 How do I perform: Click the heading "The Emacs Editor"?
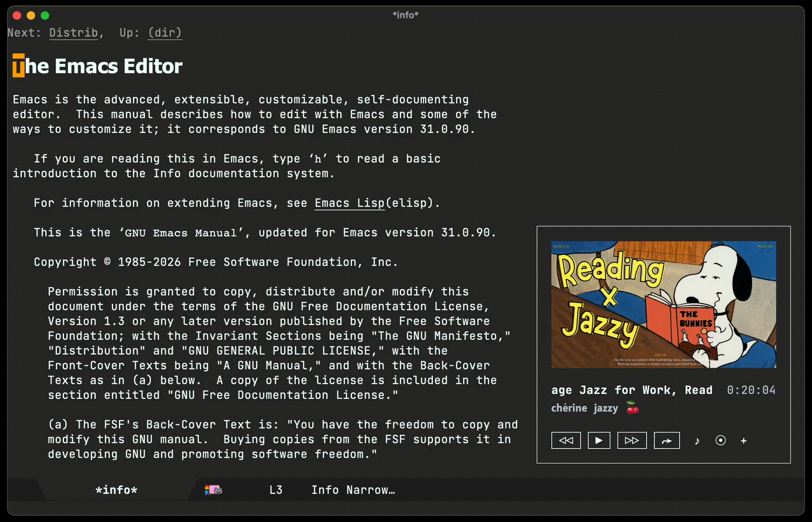tap(98, 66)
